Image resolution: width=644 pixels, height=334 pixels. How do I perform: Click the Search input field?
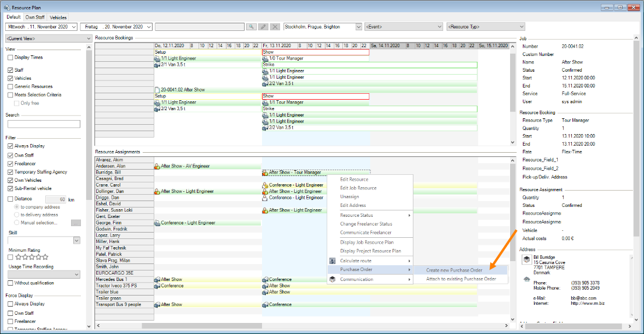coord(44,124)
